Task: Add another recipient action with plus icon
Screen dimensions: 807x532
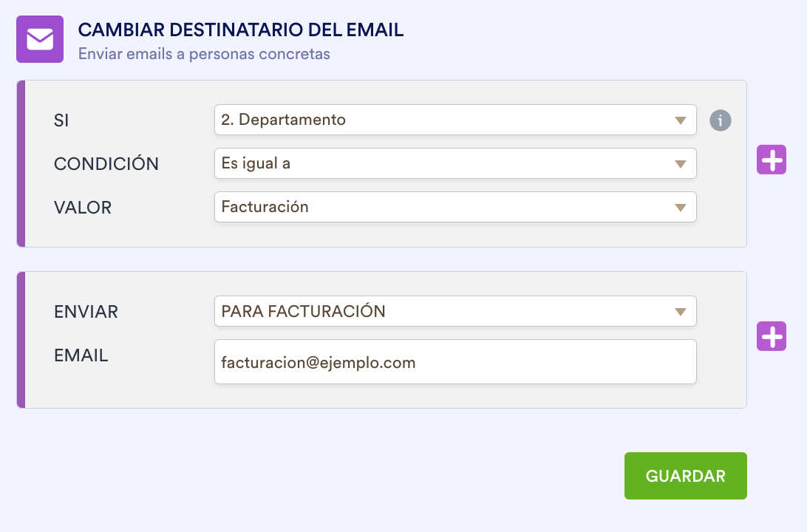Action: pyautogui.click(x=771, y=336)
